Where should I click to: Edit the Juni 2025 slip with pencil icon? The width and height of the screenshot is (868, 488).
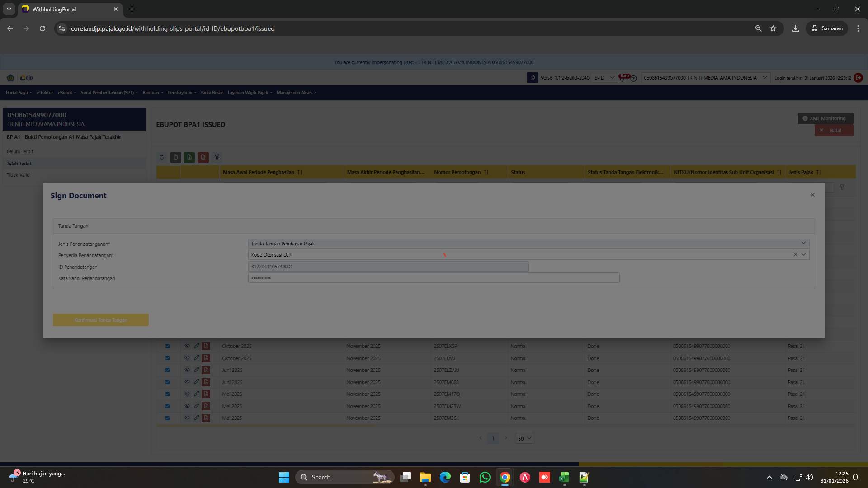point(196,370)
